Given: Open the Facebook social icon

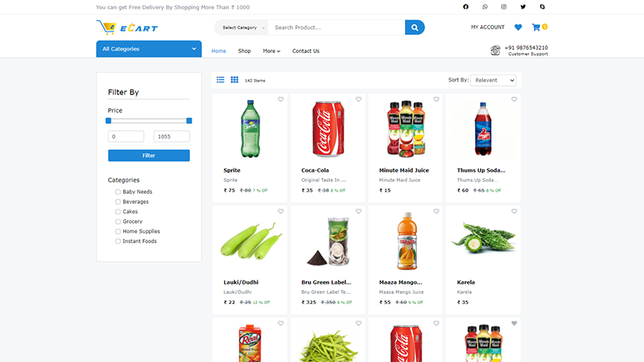Looking at the screenshot, I should pyautogui.click(x=465, y=6).
